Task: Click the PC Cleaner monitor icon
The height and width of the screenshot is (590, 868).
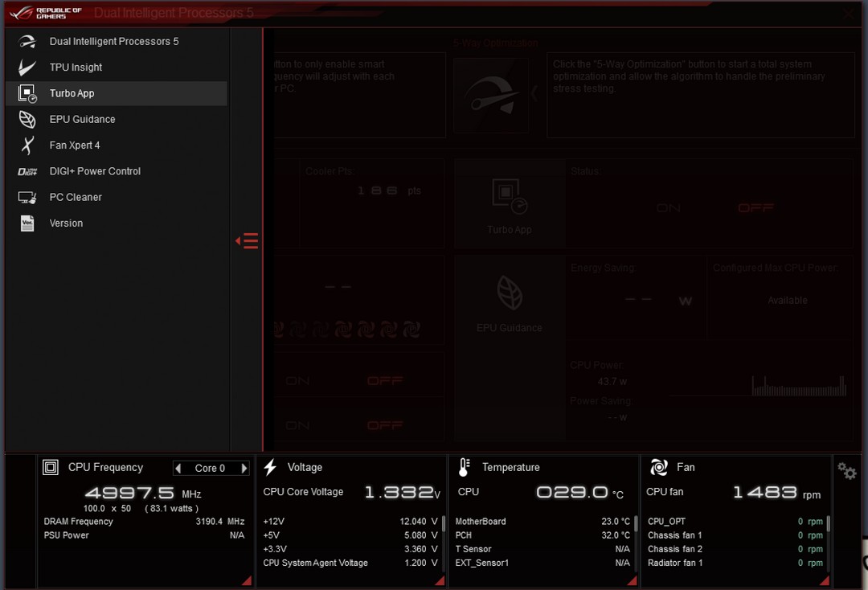Action: pos(27,198)
